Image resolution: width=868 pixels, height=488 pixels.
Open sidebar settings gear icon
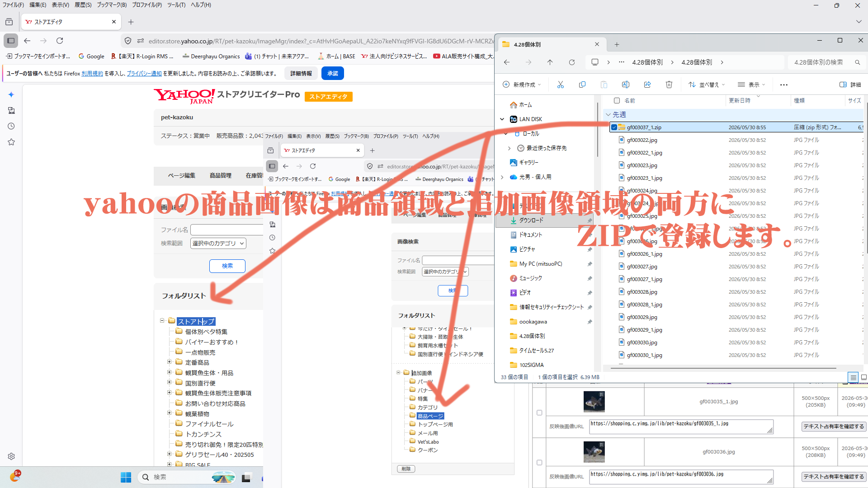pos(11,456)
